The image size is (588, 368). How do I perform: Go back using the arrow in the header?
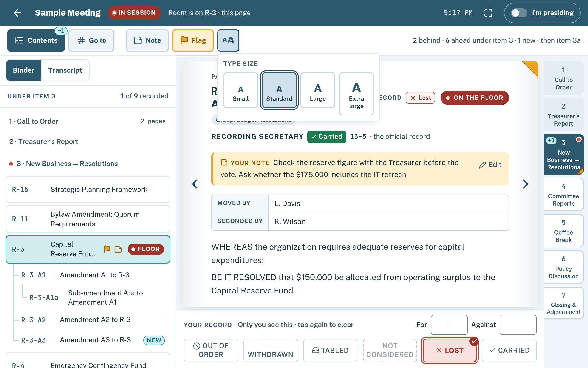(x=17, y=13)
